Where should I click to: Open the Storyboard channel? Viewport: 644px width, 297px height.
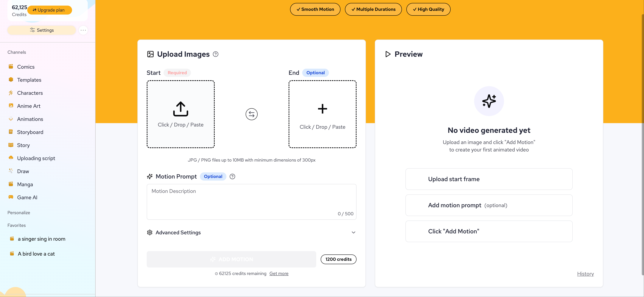tap(30, 132)
